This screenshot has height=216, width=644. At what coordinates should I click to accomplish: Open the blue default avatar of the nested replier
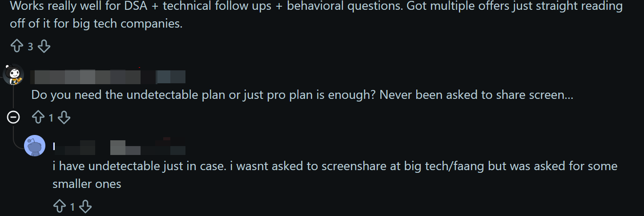(35, 146)
